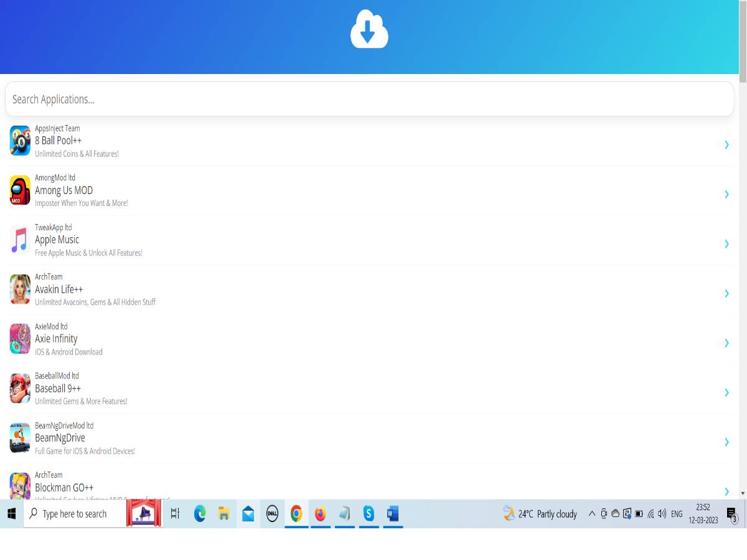Open Blockman GO++ via its chevron
Screen dimensions: 747x560
[x=726, y=491]
